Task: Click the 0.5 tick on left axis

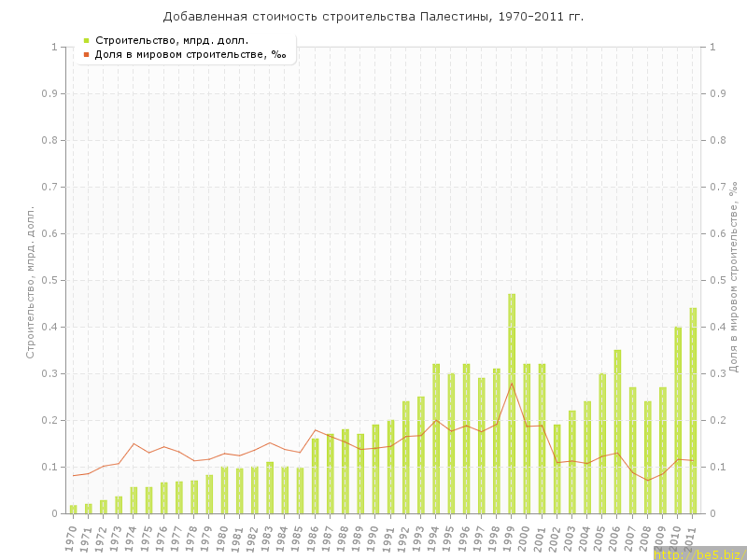Action: [x=55, y=280]
